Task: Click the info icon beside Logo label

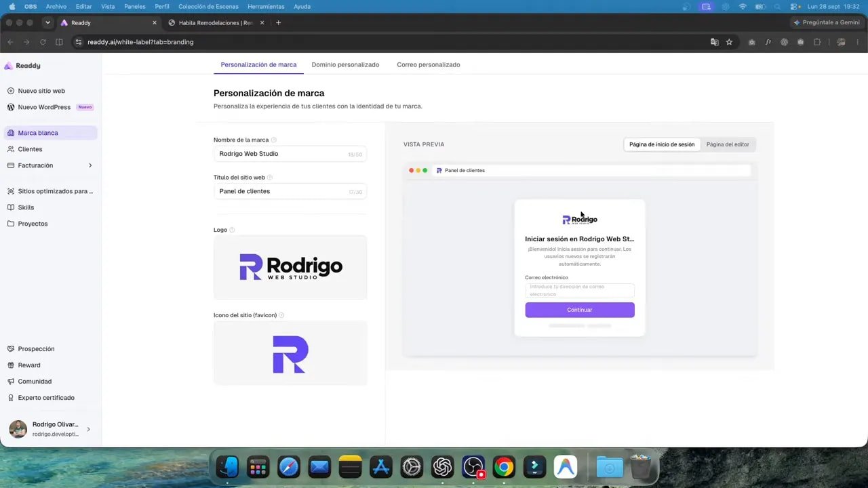Action: pyautogui.click(x=232, y=230)
